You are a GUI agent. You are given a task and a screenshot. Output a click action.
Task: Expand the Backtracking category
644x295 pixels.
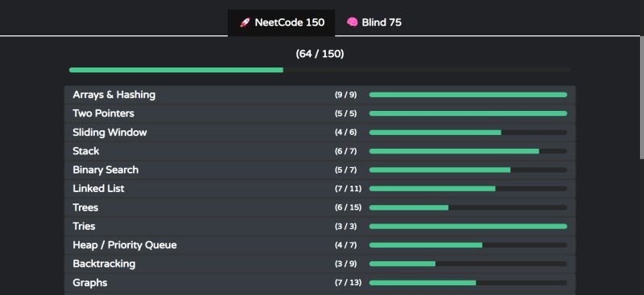[320, 264]
